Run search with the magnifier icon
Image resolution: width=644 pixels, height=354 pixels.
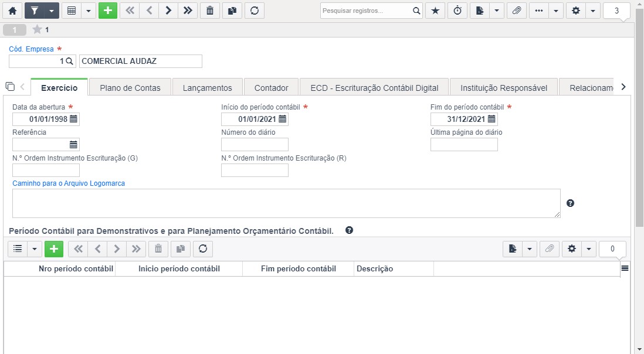tap(416, 11)
